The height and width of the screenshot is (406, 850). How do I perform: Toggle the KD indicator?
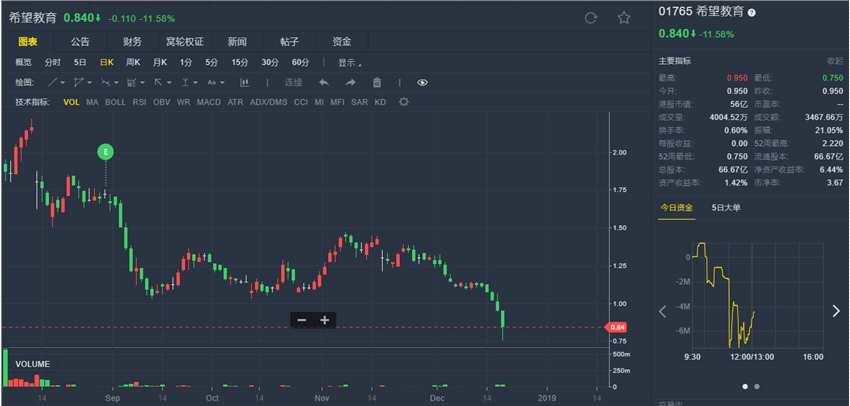click(380, 102)
